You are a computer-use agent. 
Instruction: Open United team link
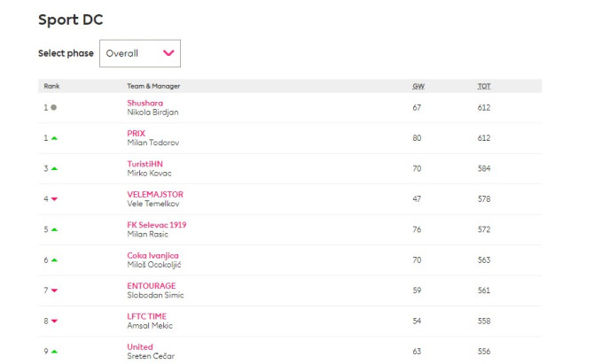click(x=140, y=347)
